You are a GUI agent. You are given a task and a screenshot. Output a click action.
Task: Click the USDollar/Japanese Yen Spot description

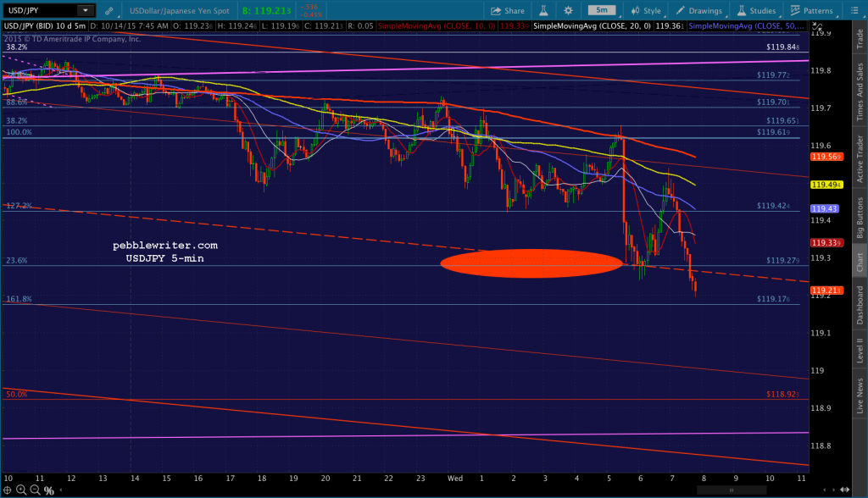(x=180, y=10)
